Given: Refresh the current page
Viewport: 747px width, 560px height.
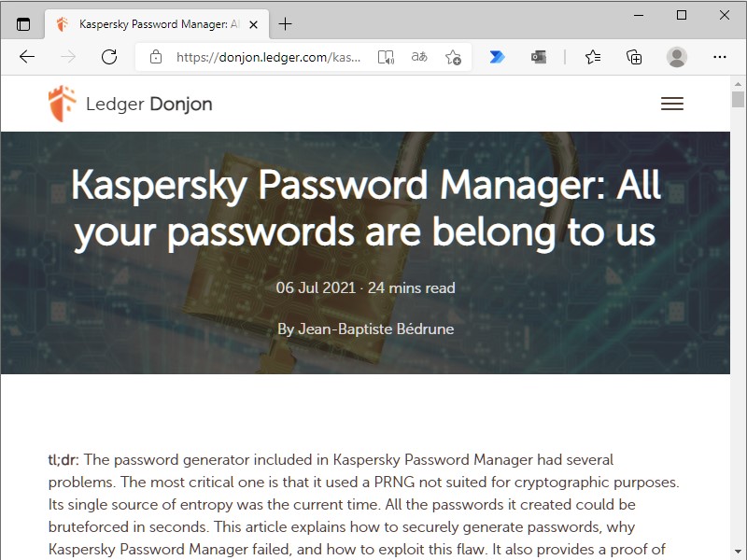Looking at the screenshot, I should click(x=109, y=57).
